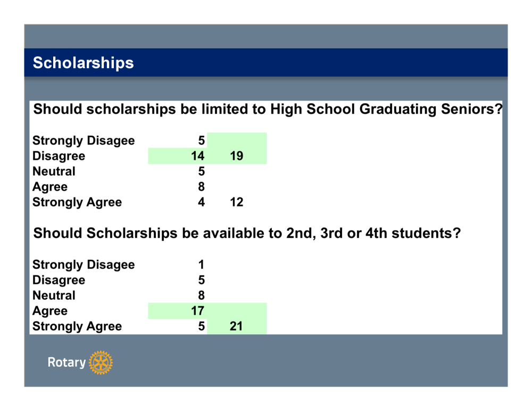Click the Strongly Agree label beside total 21
This screenshot has width=532, height=411.
click(x=77, y=326)
